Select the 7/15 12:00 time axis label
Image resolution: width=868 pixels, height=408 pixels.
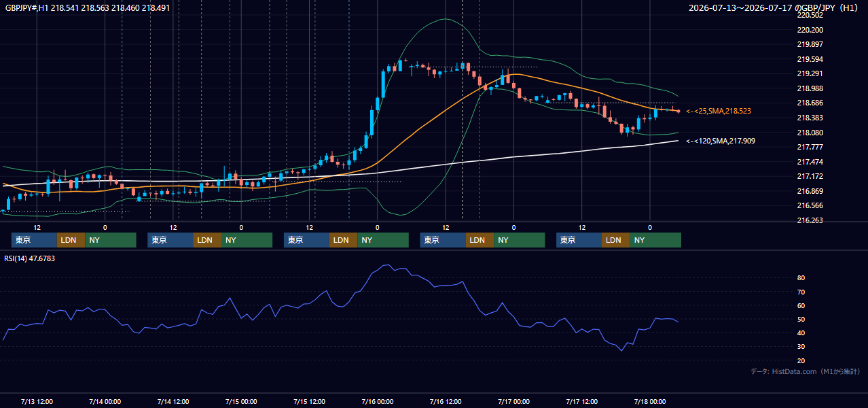coord(309,401)
